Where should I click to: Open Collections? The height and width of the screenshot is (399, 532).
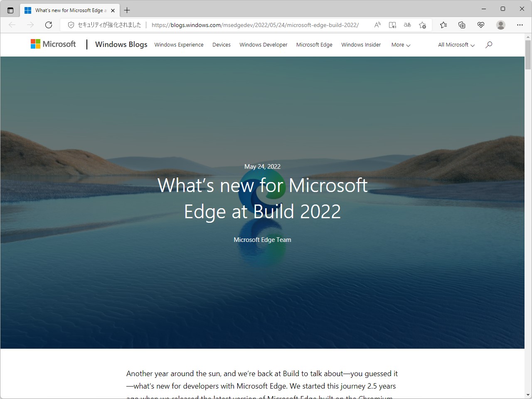click(x=462, y=25)
